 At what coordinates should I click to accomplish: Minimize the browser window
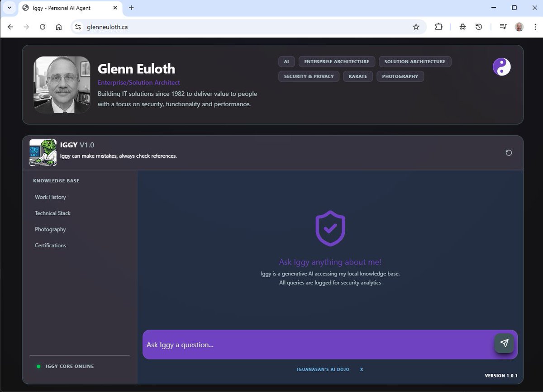[493, 8]
